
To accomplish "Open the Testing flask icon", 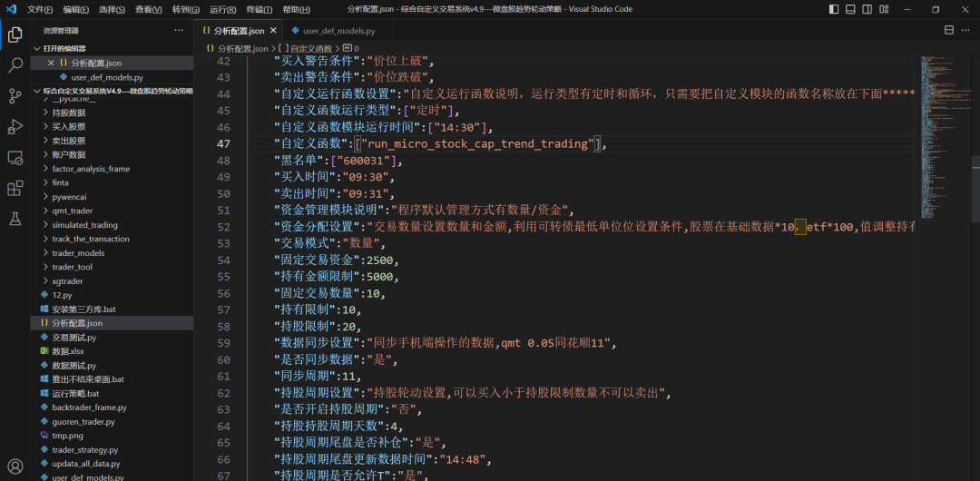I will tap(15, 219).
